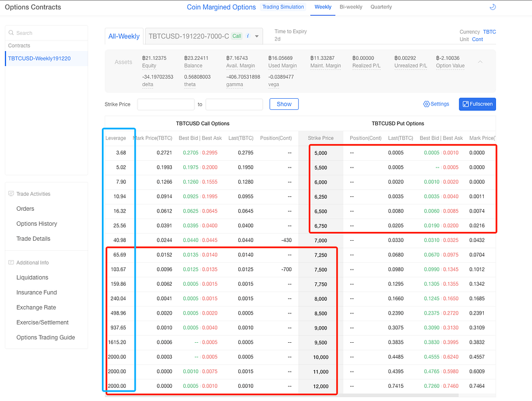Open the Orders page
Viewport: 532px width, 401px height.
pyautogui.click(x=25, y=209)
